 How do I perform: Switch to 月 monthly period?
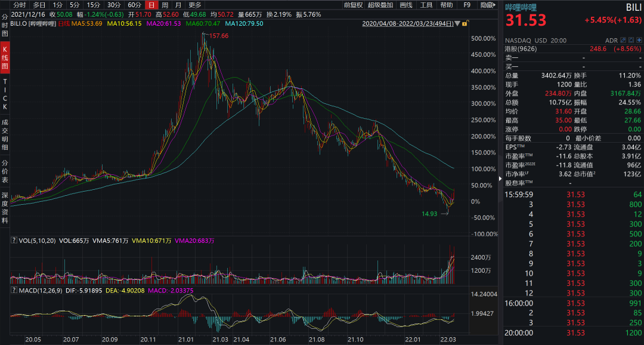(178, 5)
